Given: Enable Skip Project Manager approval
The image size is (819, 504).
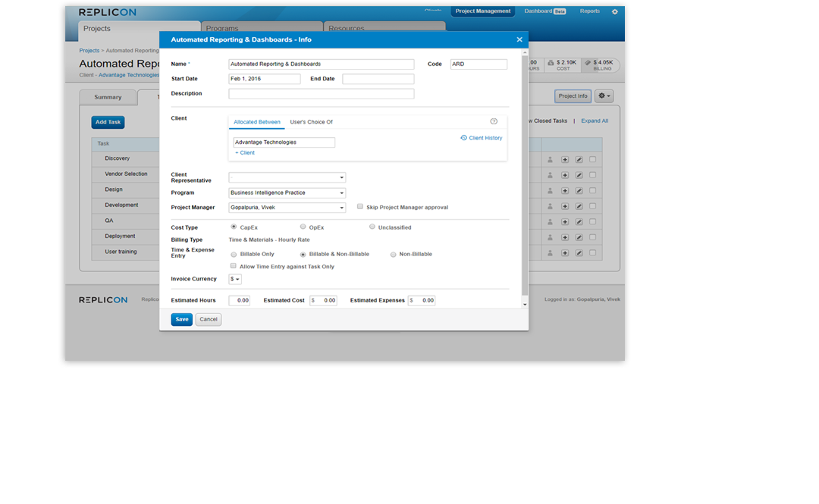Looking at the screenshot, I should click(360, 207).
